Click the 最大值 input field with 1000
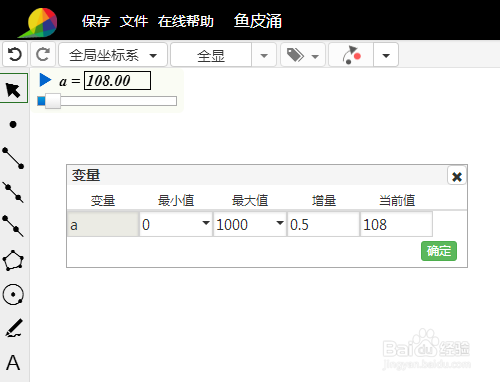Viewport: 500px width, 382px height. [250, 224]
